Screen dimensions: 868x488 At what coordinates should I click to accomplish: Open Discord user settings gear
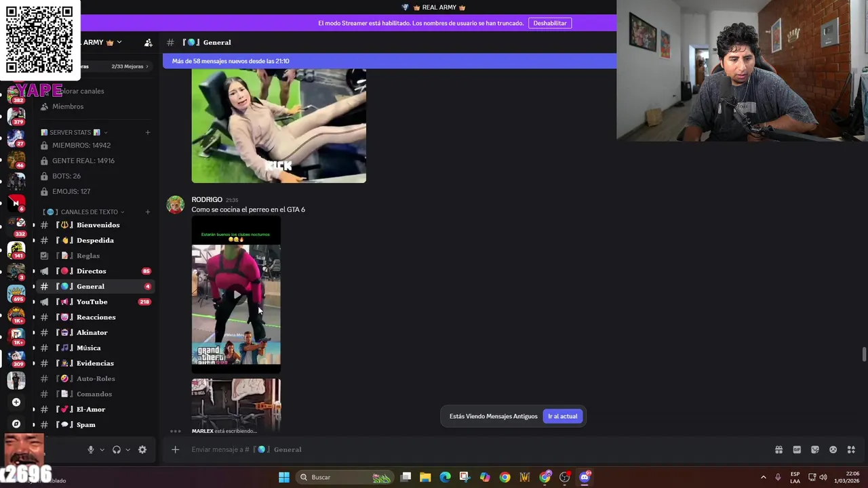pyautogui.click(x=142, y=449)
